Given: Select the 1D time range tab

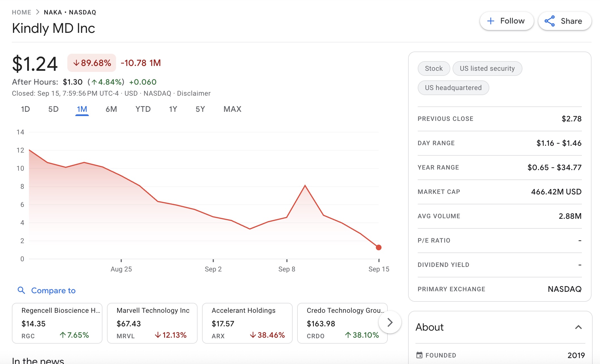Looking at the screenshot, I should 25,109.
